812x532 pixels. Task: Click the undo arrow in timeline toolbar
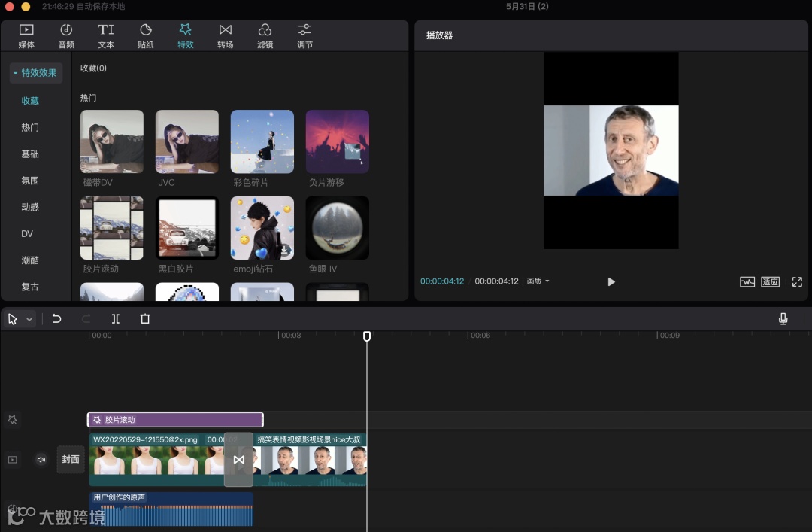[x=56, y=319]
